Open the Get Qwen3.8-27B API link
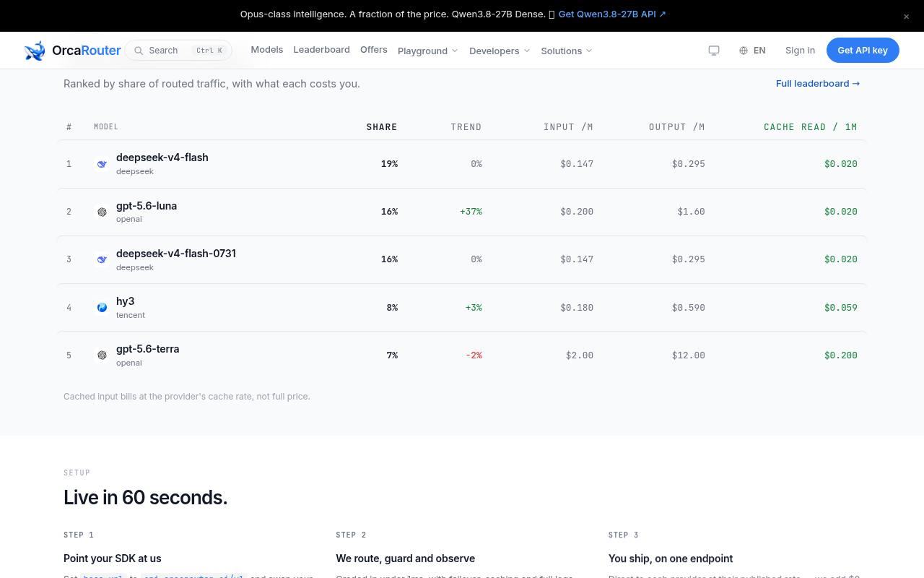 [612, 14]
